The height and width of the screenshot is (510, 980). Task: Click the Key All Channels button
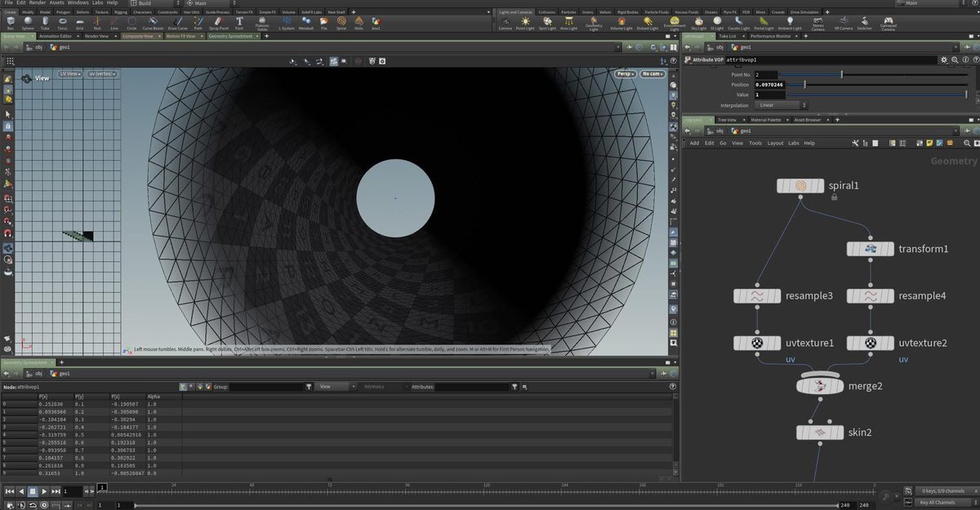pos(936,502)
